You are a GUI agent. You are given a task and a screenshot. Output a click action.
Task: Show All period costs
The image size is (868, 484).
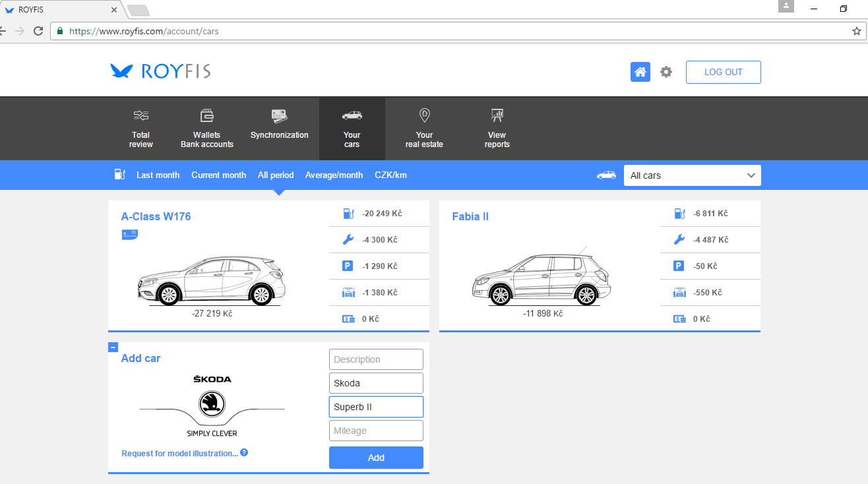click(x=276, y=175)
